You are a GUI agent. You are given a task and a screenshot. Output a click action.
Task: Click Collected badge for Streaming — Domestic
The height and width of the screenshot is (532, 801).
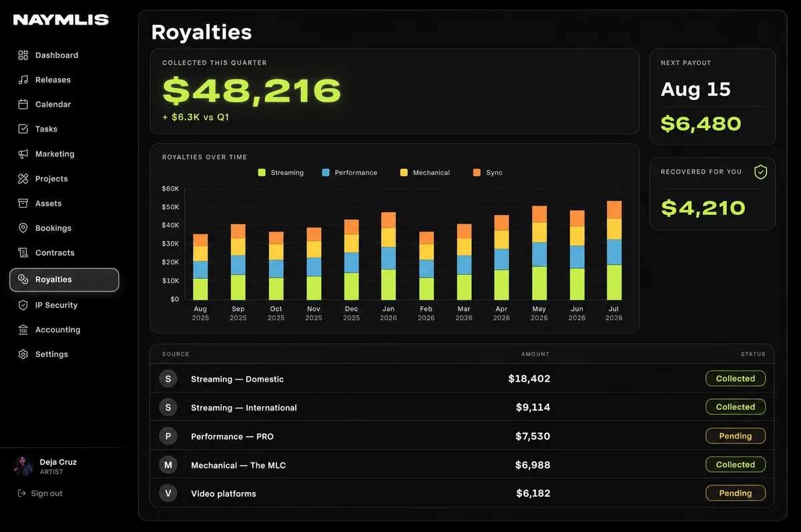click(736, 378)
